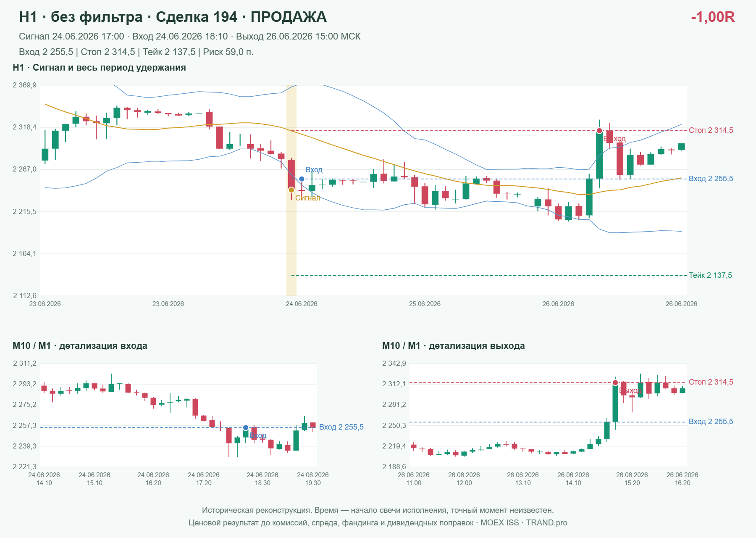The height and width of the screenshot is (538, 756).
Task: Click the 25.06.2026 date label under H1 chart
Action: point(425,304)
